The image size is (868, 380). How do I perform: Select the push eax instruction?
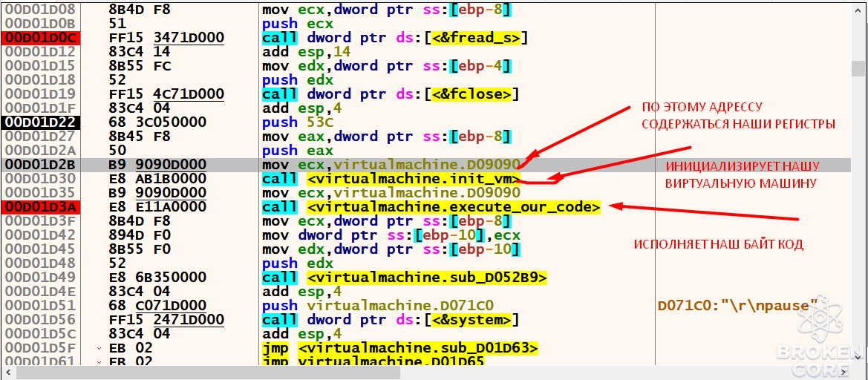(297, 151)
